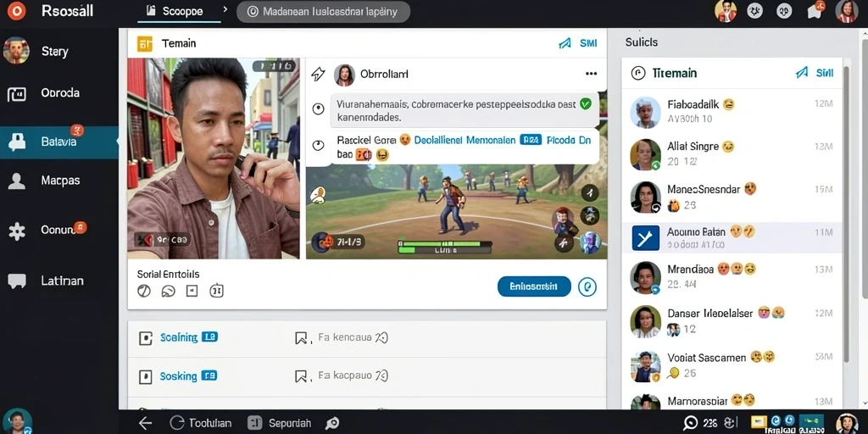Click the yellow Temain panel icon
Viewport: 868px width, 434px height.
pyautogui.click(x=144, y=44)
